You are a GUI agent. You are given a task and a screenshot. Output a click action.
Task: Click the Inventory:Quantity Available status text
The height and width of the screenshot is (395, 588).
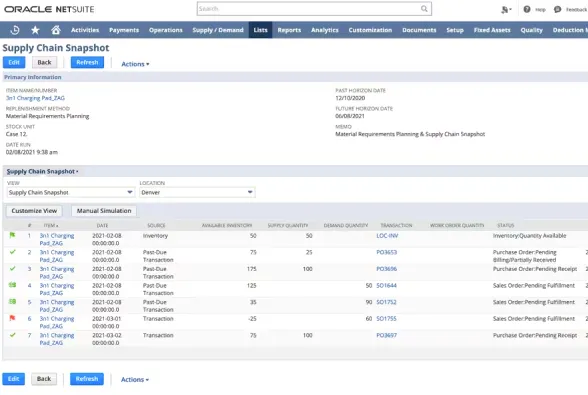530,236
